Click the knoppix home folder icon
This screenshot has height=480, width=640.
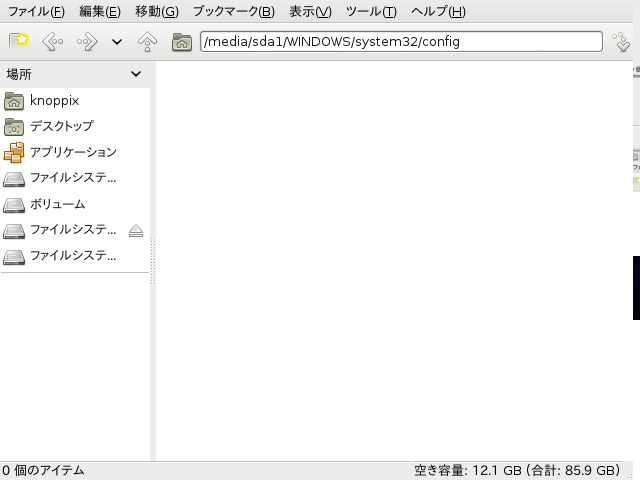[14, 101]
